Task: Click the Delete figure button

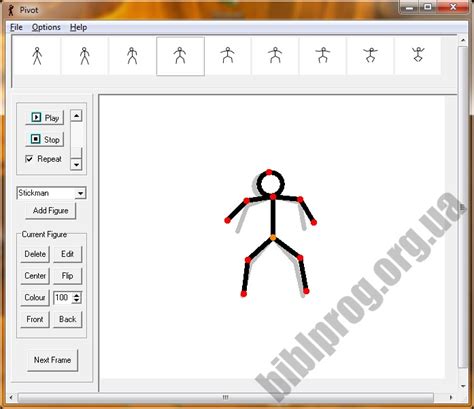Action: [x=35, y=254]
